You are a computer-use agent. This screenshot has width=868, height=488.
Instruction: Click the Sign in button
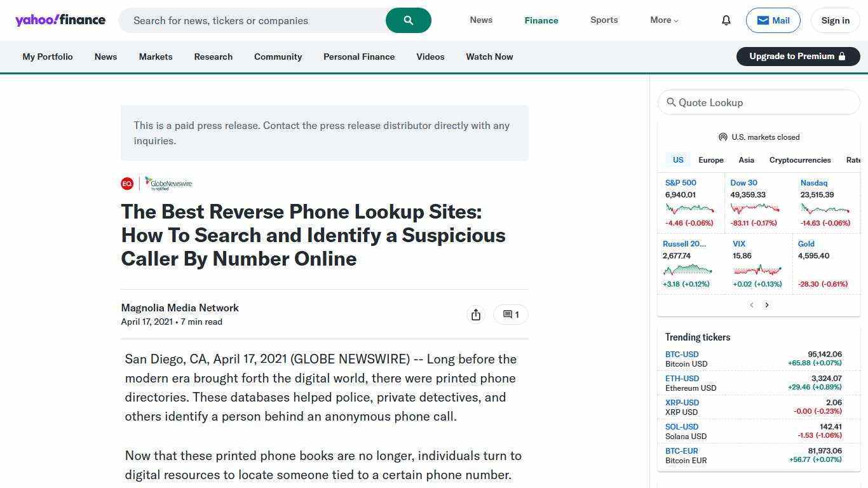[835, 20]
